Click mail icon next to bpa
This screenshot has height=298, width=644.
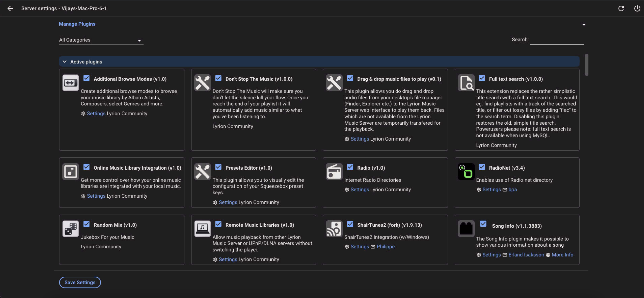click(505, 190)
